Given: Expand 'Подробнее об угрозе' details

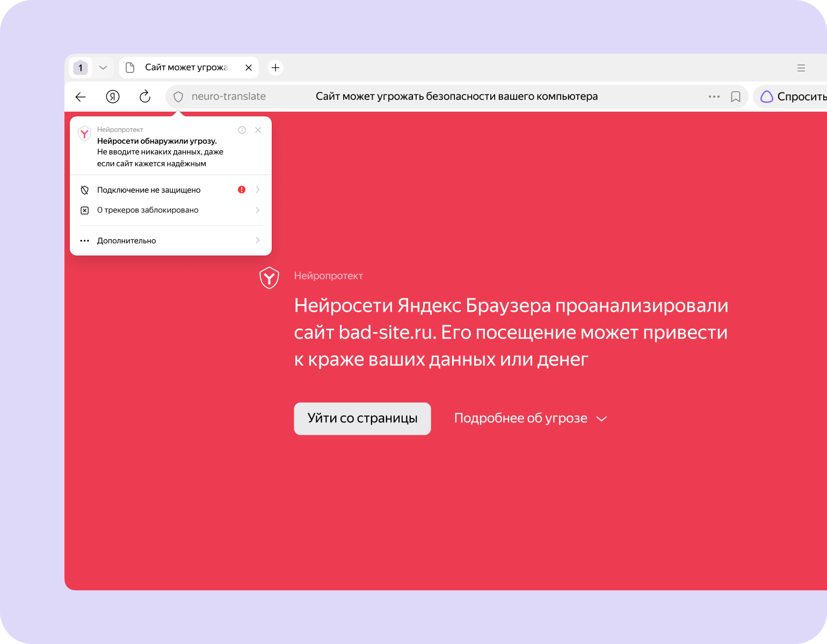Looking at the screenshot, I should (x=531, y=419).
